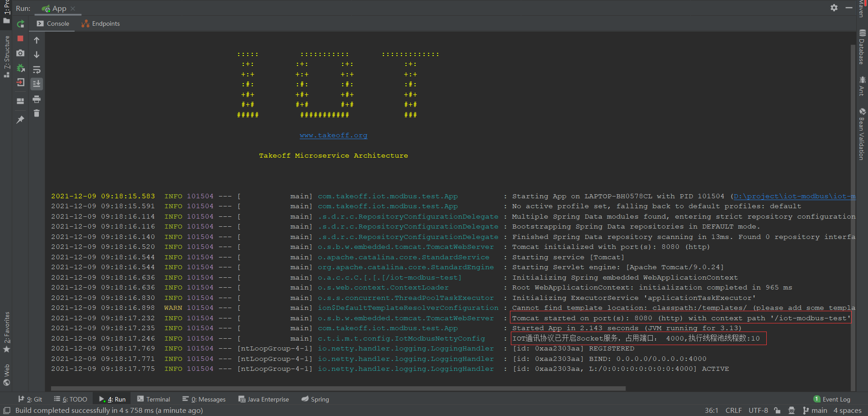Jump up the stack trace with the up arrow
Image resolution: width=868 pixels, height=416 pixels.
(x=37, y=40)
